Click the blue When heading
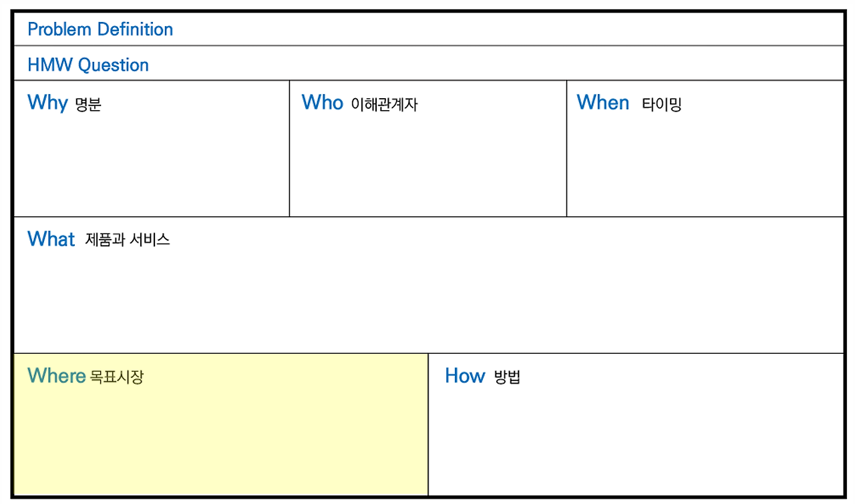 point(603,102)
